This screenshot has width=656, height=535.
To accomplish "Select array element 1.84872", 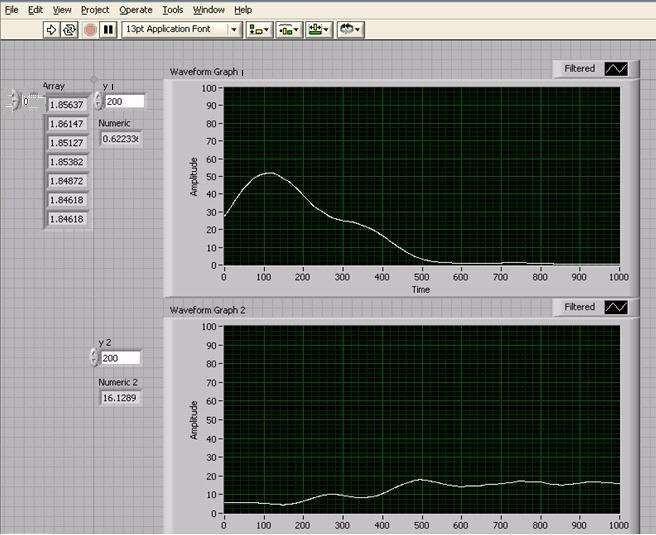I will click(x=67, y=181).
